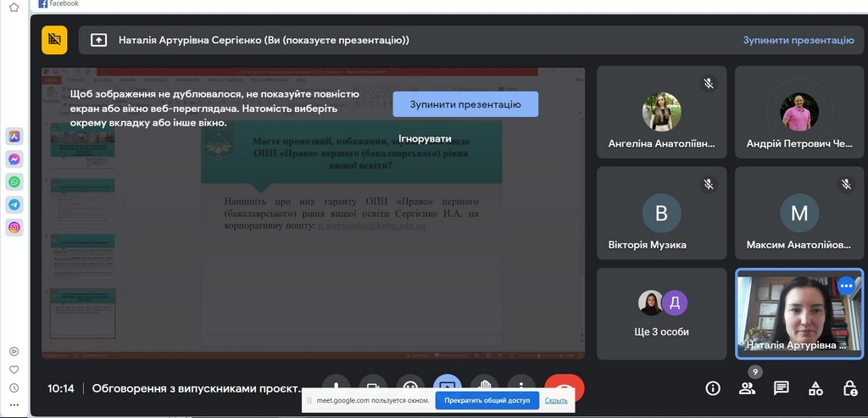This screenshot has width=868, height=418.
Task: Show the participants list panel
Action: pos(747,388)
